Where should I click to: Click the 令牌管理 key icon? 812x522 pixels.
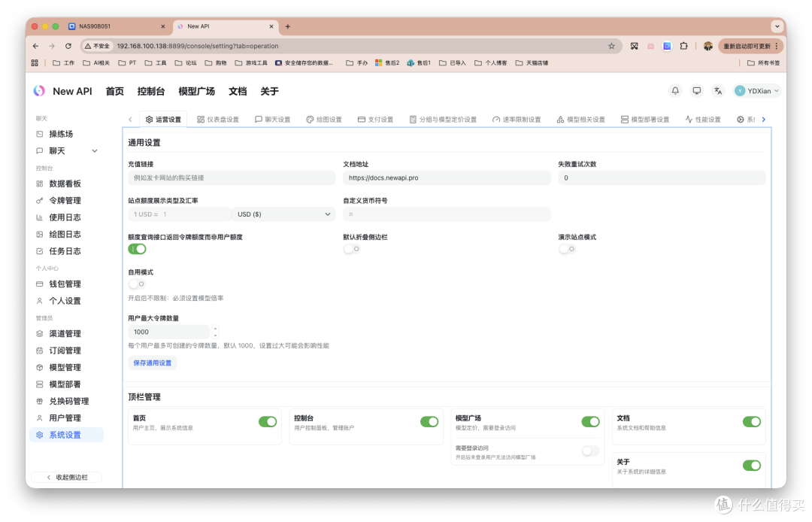(39, 200)
